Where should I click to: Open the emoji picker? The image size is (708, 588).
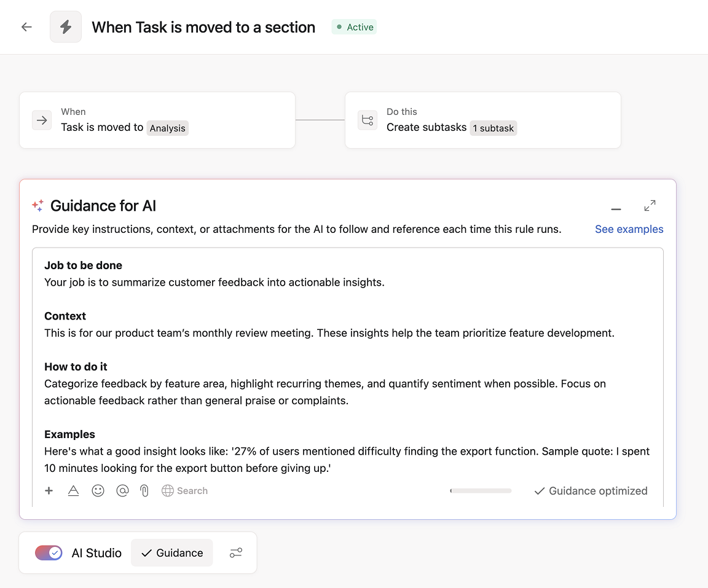pyautogui.click(x=98, y=491)
